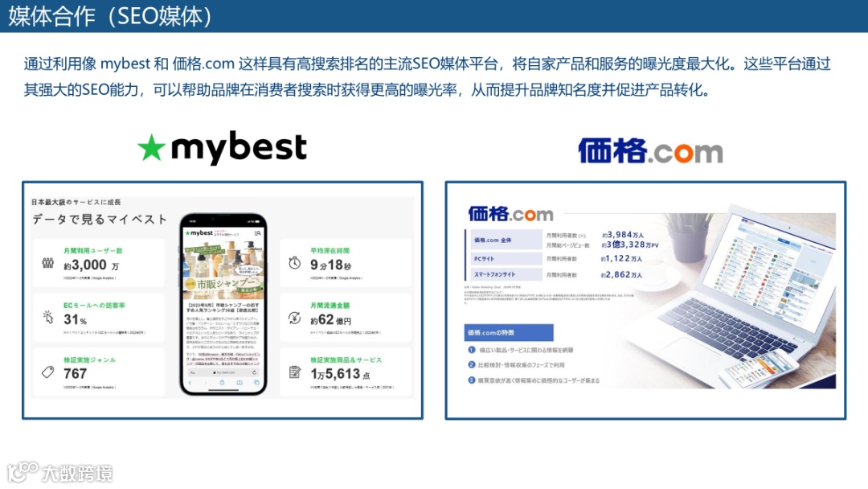
Task: Click the value 31%
Action: click(76, 319)
